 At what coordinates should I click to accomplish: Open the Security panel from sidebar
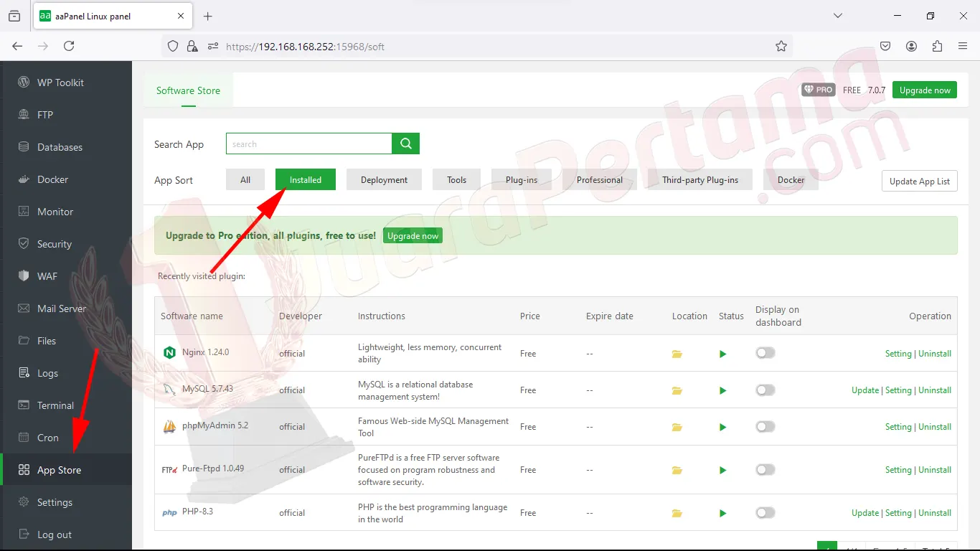54,243
